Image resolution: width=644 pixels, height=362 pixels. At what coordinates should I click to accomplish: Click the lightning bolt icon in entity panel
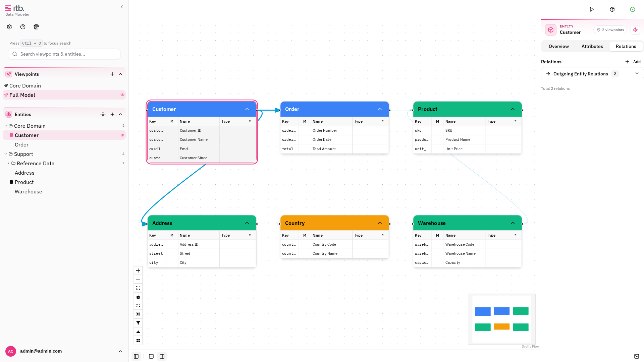click(635, 30)
